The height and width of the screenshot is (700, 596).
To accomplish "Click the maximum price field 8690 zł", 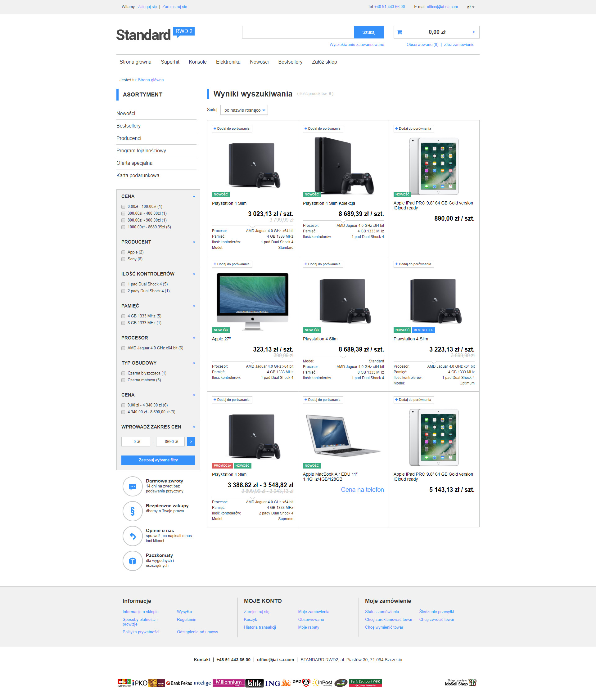I will 170,441.
